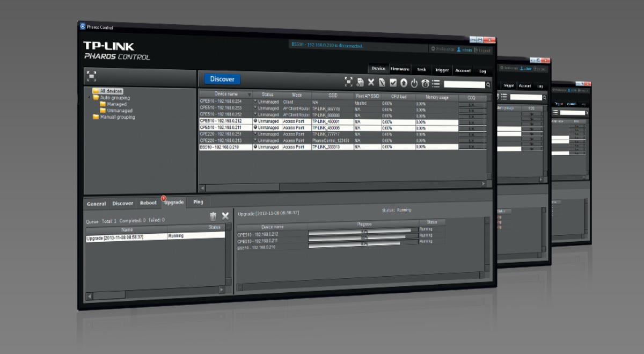Select the All devices tree folder
Viewport: 644px width, 354px height.
click(107, 91)
